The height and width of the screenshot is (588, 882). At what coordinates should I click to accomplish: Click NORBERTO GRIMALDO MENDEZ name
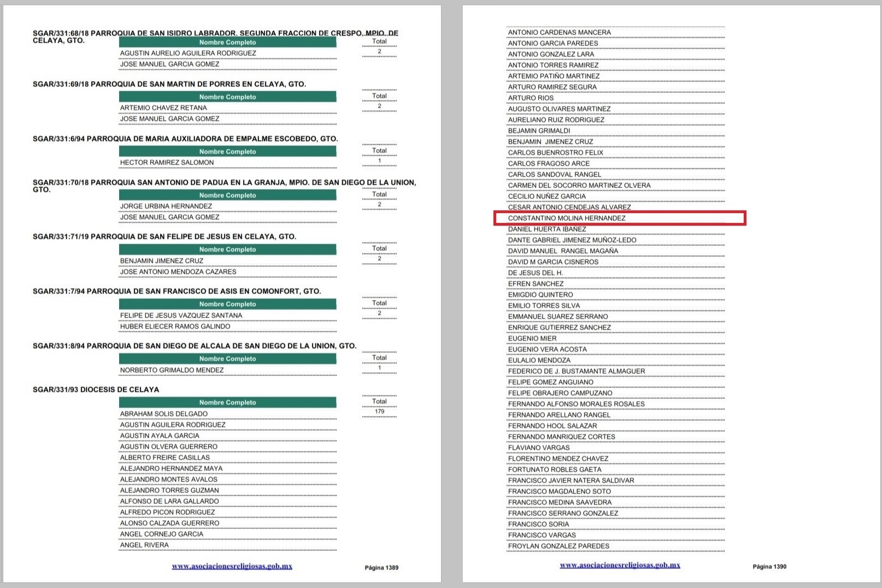click(172, 370)
